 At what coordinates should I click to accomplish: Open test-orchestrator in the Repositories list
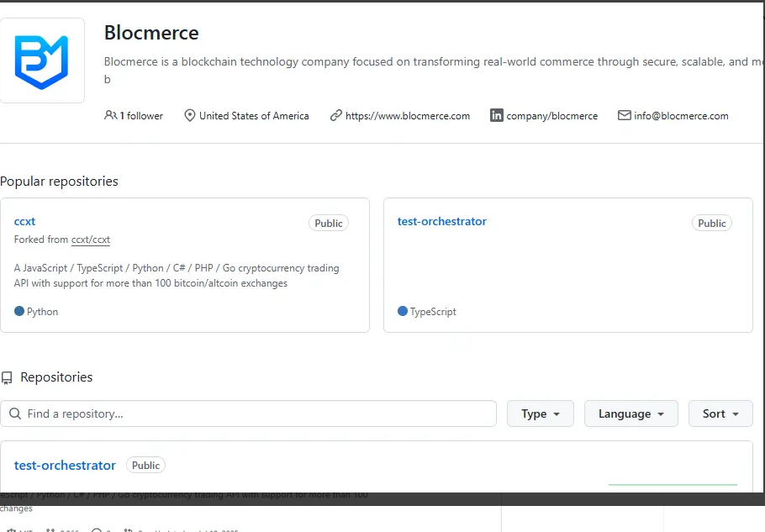[65, 466]
